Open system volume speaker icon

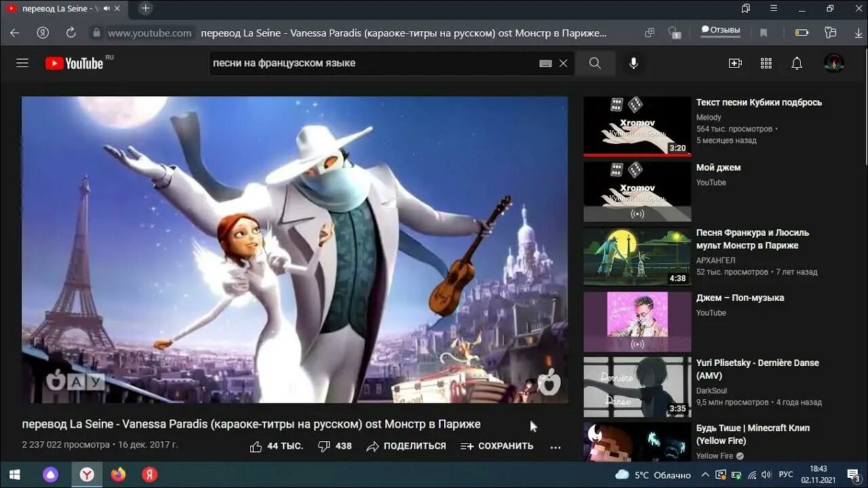766,474
